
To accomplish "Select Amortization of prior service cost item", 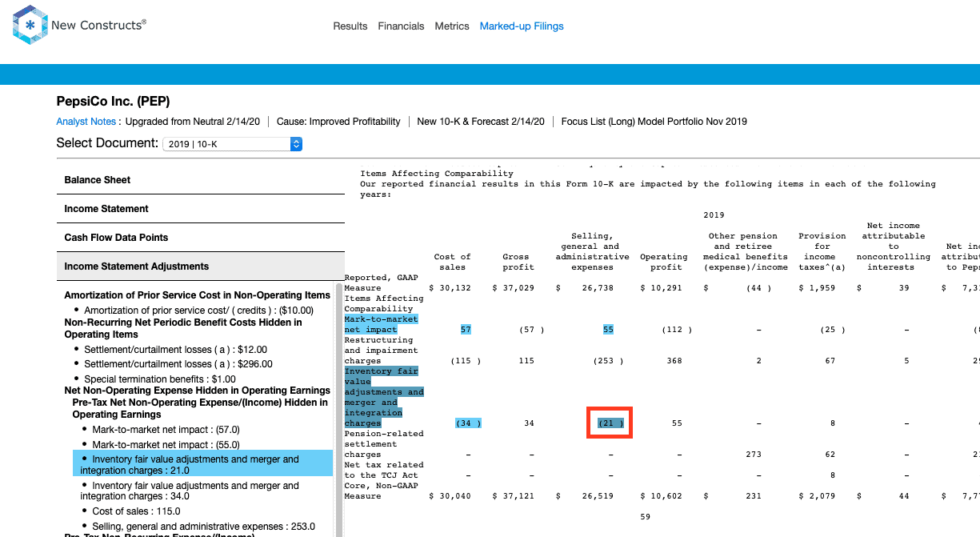I will (198, 311).
